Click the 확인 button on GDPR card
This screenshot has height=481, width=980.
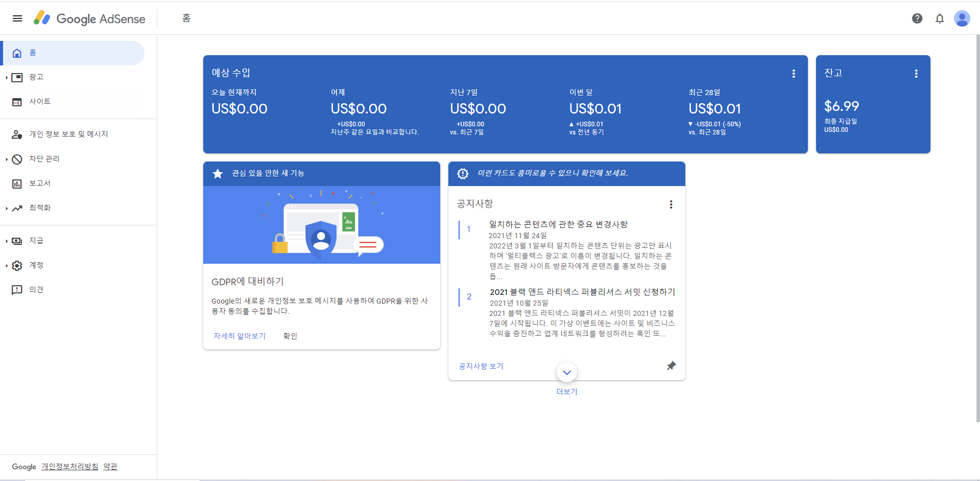(x=290, y=336)
